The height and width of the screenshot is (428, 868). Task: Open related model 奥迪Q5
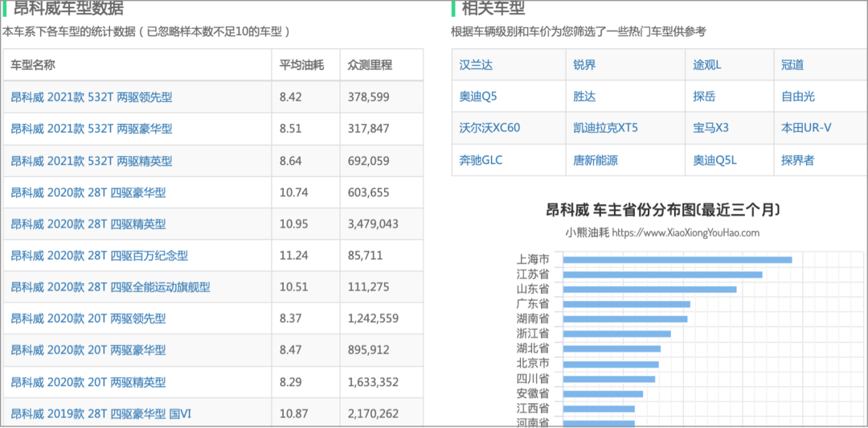(478, 97)
